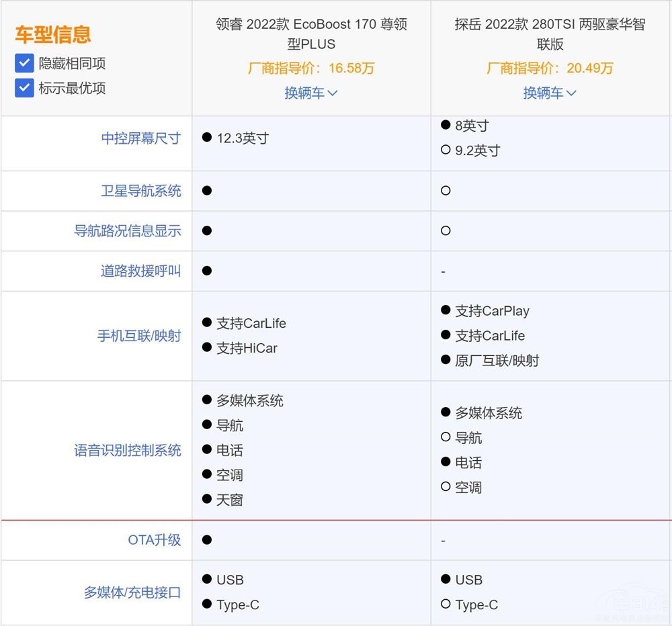
Task: Open 换辆车 dropdown under 领睿 model
Action: pos(310,93)
